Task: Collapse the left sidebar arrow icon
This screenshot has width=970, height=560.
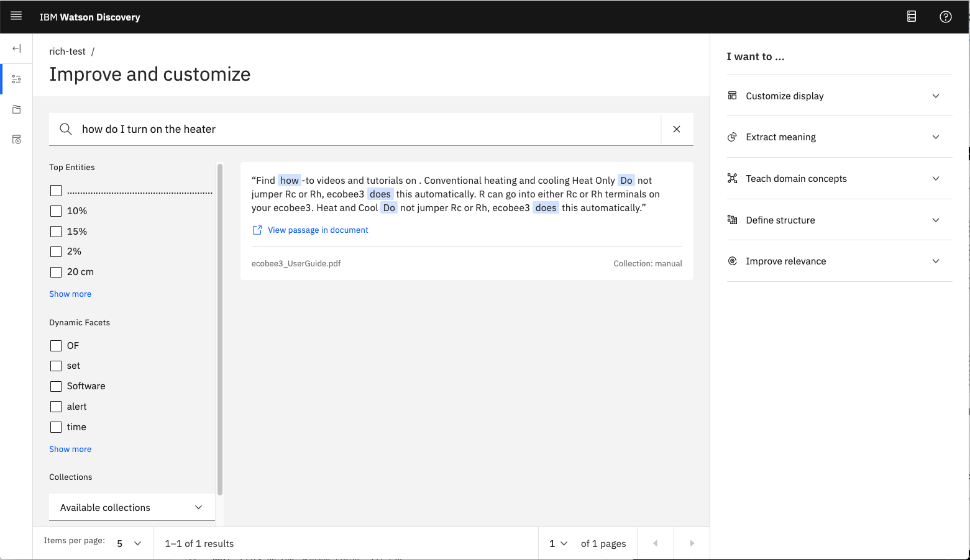Action: pos(17,48)
